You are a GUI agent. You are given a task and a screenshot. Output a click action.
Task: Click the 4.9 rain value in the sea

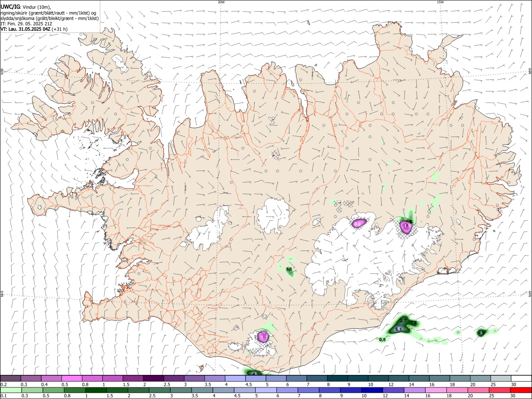pyautogui.click(x=481, y=333)
